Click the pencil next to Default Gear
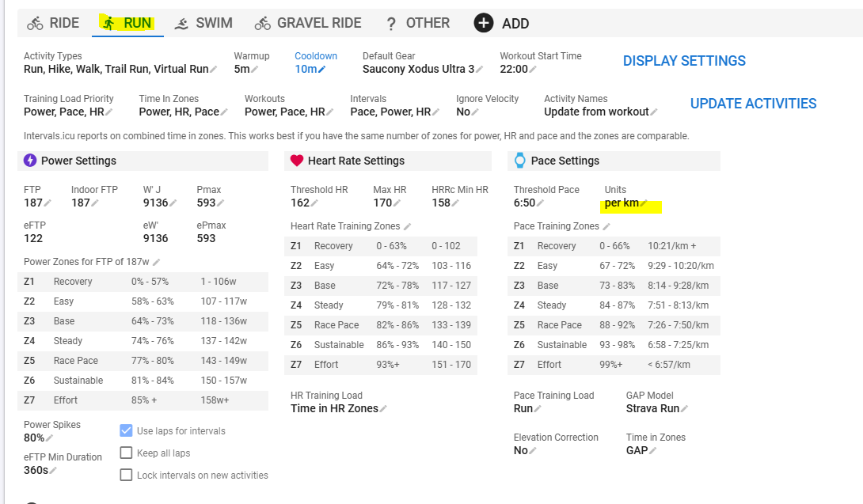Screen dimensions: 863x504 [479, 70]
